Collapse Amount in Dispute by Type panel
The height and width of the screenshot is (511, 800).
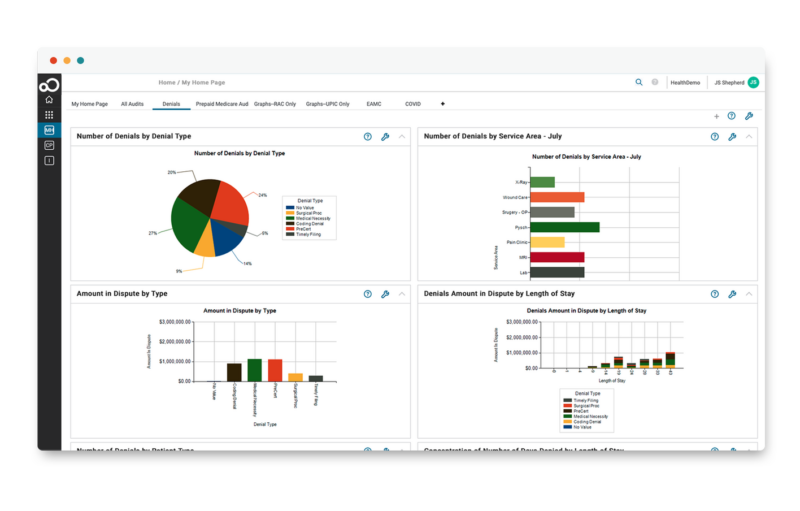402,294
